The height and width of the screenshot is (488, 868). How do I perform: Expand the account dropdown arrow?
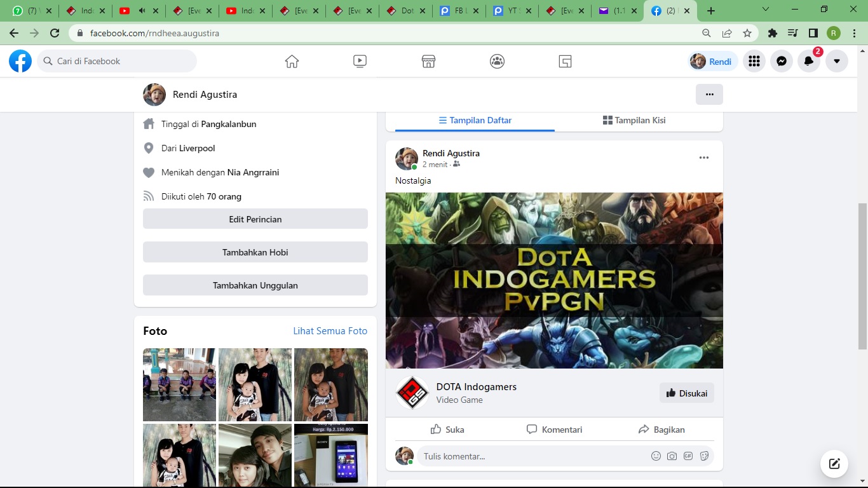pyautogui.click(x=837, y=61)
